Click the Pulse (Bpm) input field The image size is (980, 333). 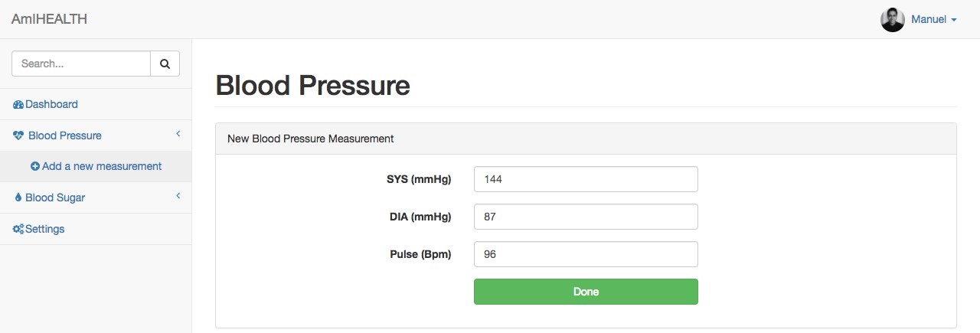pyautogui.click(x=586, y=254)
